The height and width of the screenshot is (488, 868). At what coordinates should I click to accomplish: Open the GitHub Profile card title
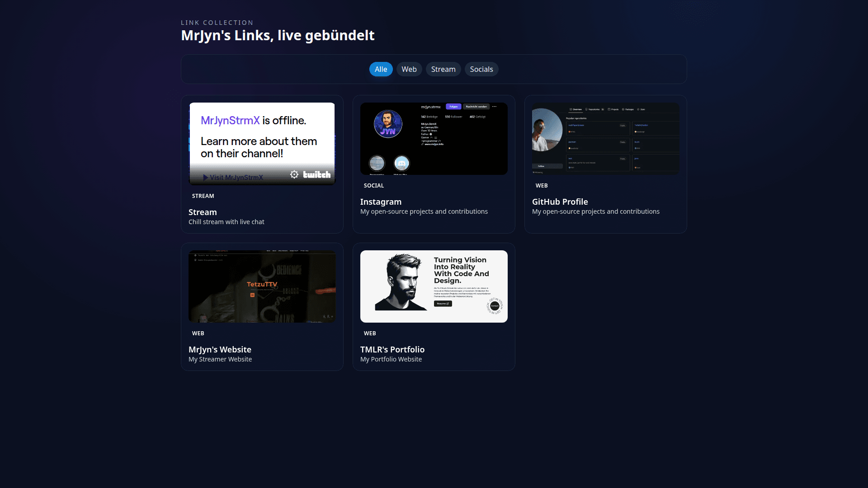[560, 202]
